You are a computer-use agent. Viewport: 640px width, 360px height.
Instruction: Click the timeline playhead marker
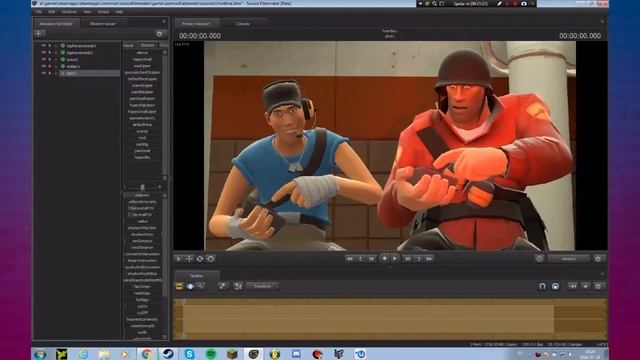183,302
